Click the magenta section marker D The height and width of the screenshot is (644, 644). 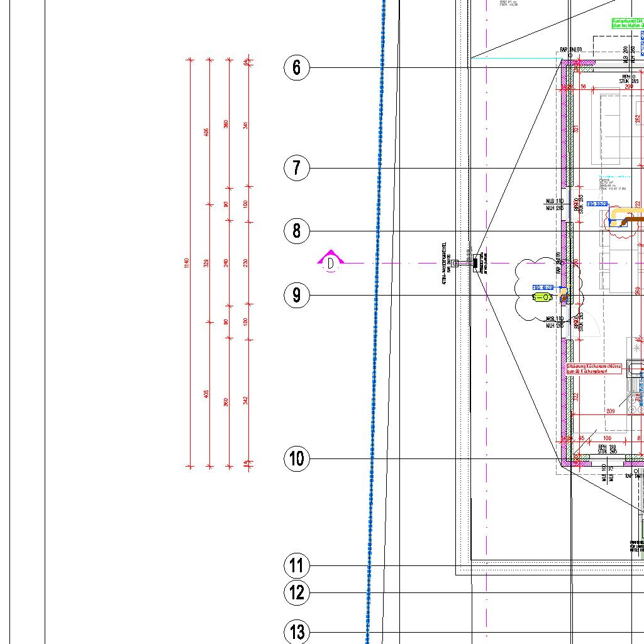[331, 262]
